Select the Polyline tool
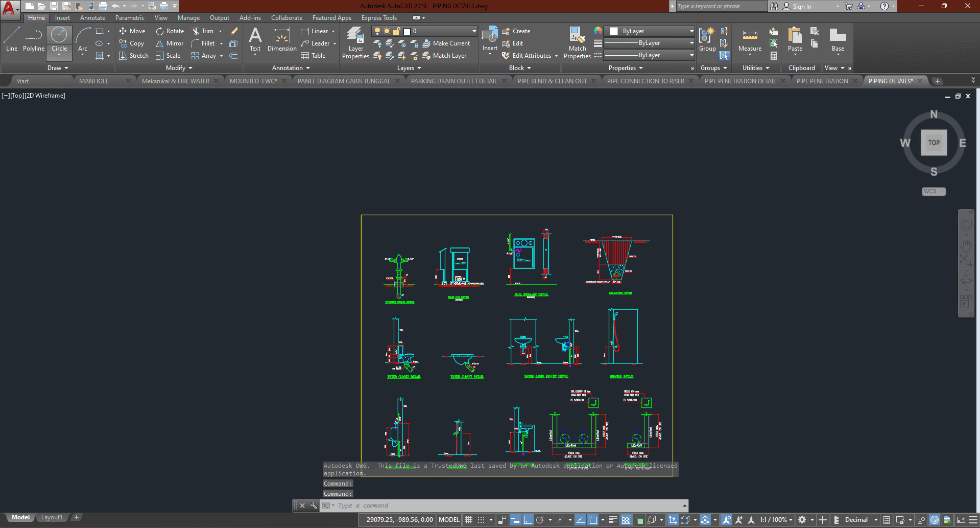Image resolution: width=980 pixels, height=528 pixels. click(33, 39)
